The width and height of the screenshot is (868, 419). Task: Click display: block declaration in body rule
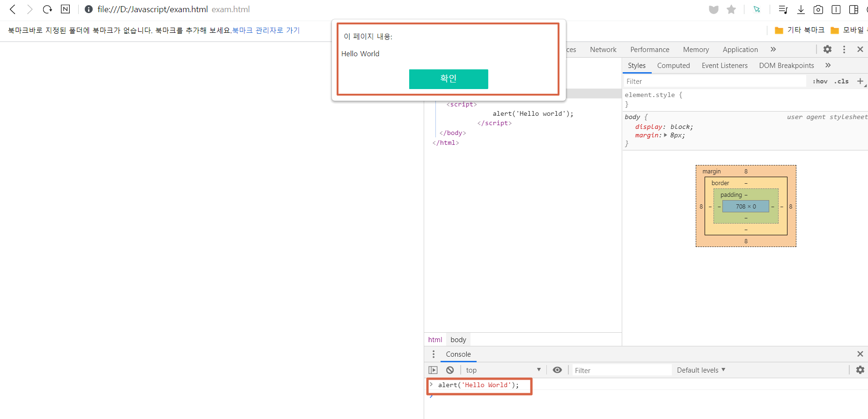point(664,127)
